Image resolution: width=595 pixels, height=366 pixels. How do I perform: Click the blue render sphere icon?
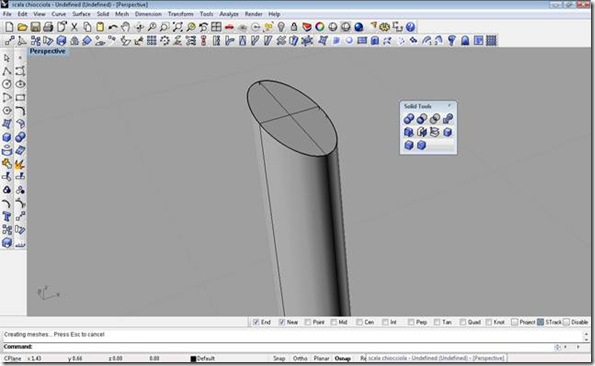point(359,27)
